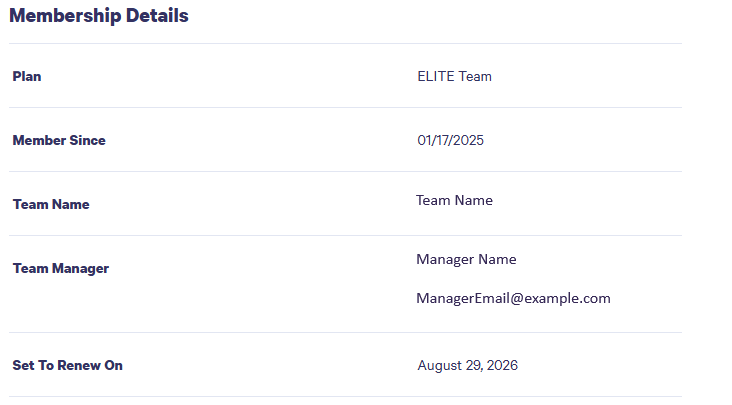Screen dimensions: 732x405
Task: Select the Plan row label
Action: (27, 76)
